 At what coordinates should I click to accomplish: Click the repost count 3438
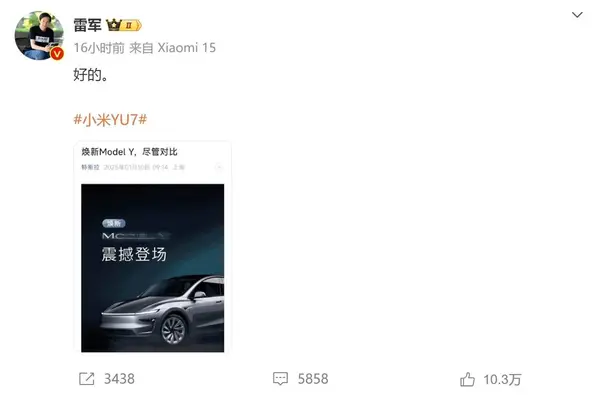point(119,379)
